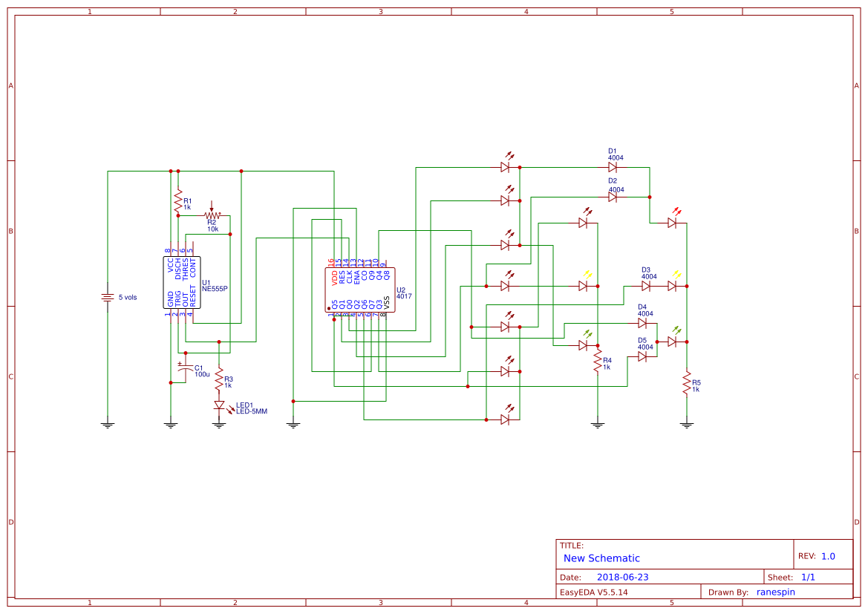Select the VSS pin label on U2
This screenshot has height=614, width=868.
(x=387, y=303)
